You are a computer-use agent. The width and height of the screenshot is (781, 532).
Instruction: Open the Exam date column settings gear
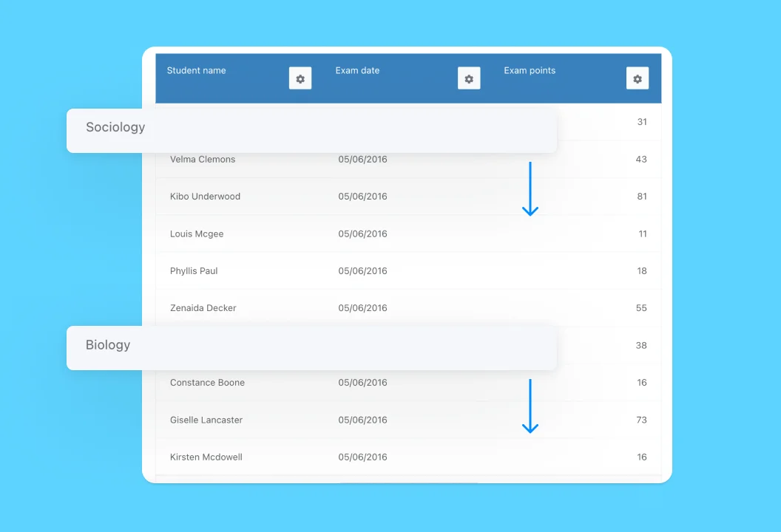click(x=469, y=78)
